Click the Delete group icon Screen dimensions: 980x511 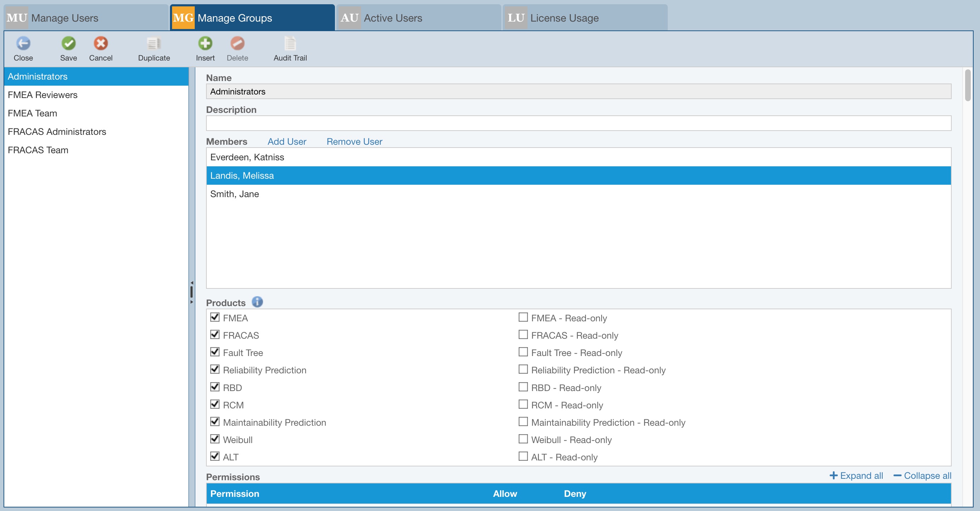[x=238, y=43]
